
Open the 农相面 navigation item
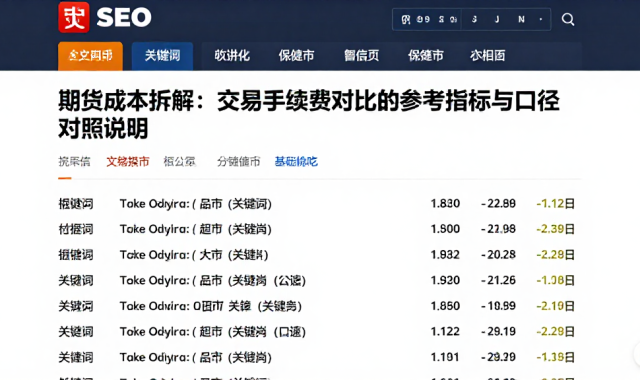(x=488, y=56)
